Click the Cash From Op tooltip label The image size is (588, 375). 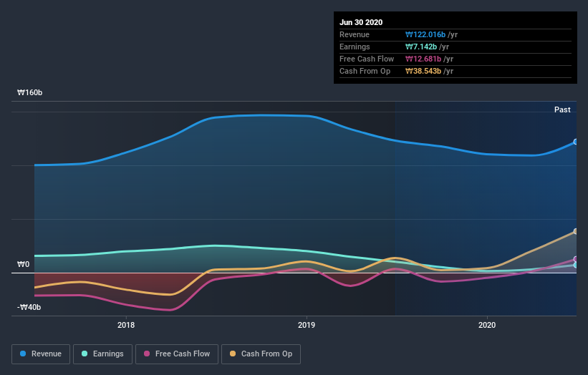[x=365, y=71]
